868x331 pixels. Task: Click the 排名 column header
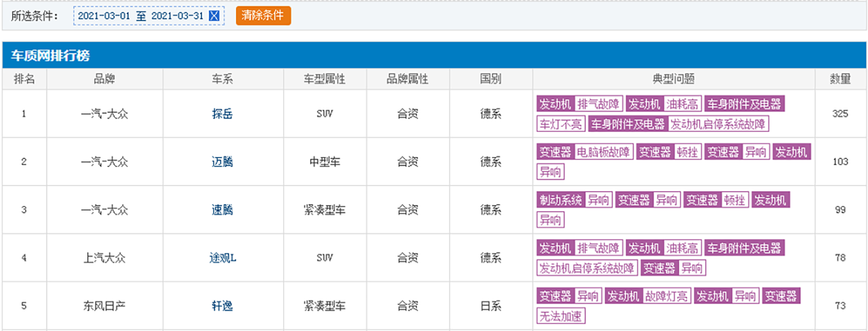point(24,79)
